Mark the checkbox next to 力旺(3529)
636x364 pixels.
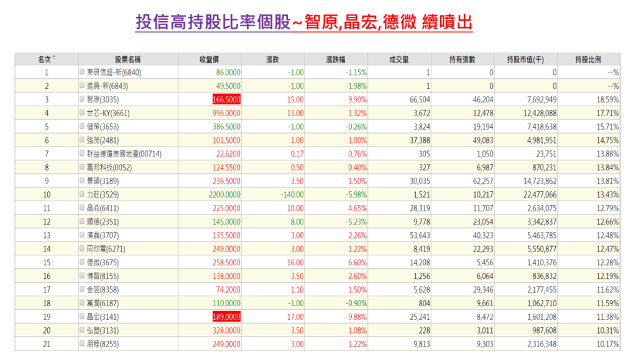(x=82, y=194)
